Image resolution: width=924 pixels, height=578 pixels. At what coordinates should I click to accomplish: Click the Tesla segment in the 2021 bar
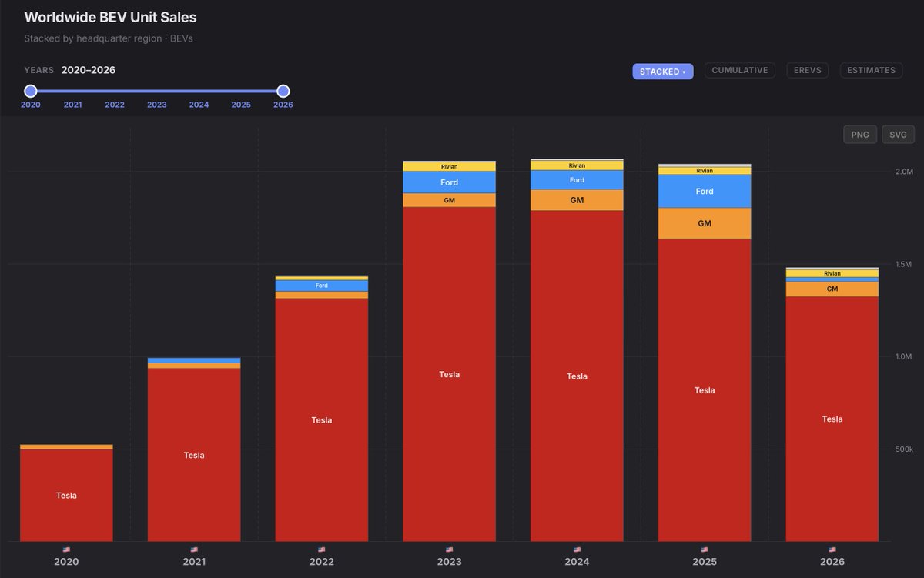coord(194,455)
